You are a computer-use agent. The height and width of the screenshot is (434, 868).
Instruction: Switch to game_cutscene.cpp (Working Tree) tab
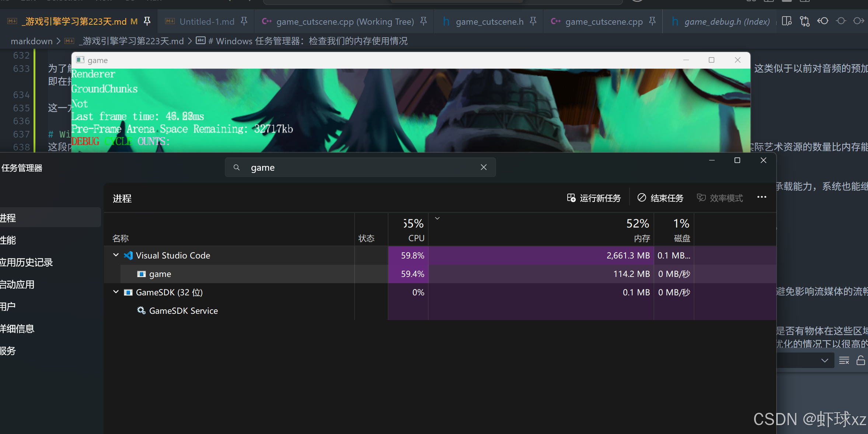345,22
